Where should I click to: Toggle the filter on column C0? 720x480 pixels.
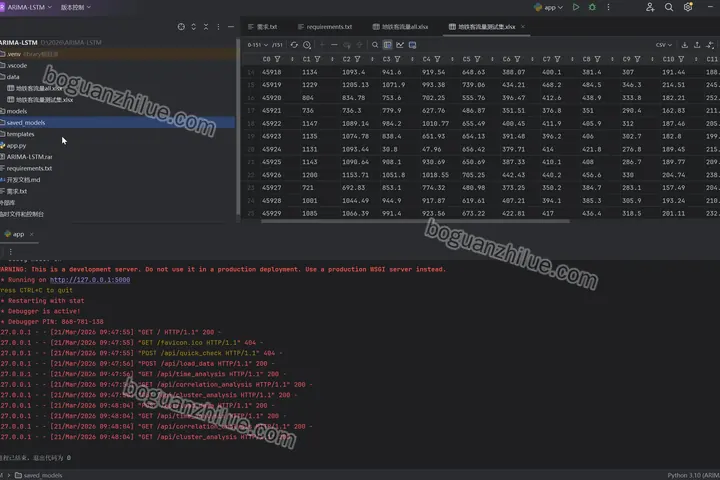click(x=277, y=59)
